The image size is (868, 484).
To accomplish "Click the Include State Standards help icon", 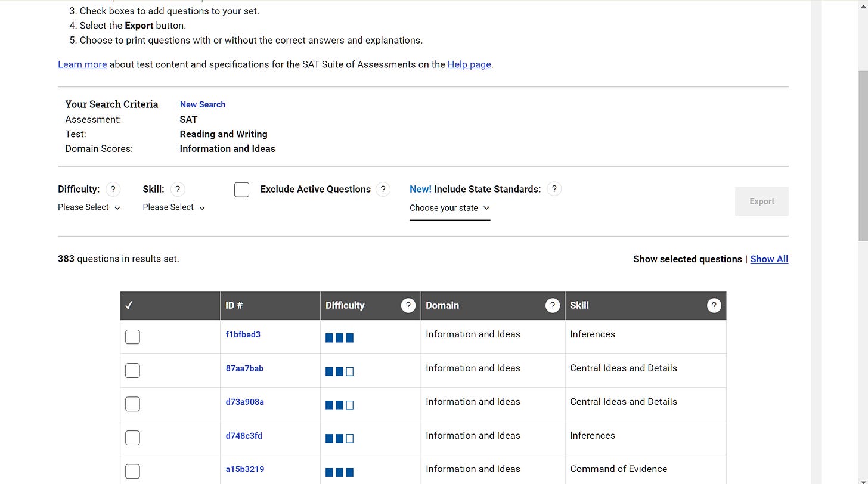I will (x=554, y=190).
